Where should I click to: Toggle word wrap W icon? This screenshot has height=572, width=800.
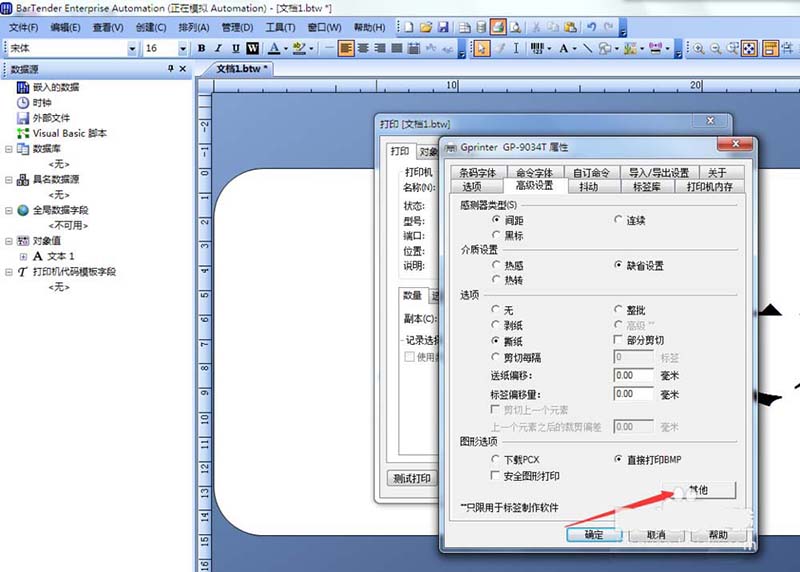point(253,48)
